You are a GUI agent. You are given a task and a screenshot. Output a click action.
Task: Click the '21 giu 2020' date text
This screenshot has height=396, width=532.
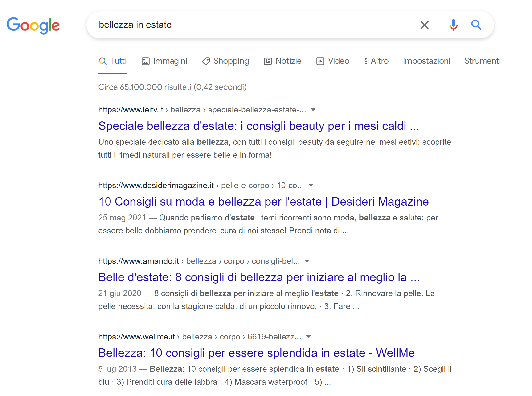[x=119, y=293]
